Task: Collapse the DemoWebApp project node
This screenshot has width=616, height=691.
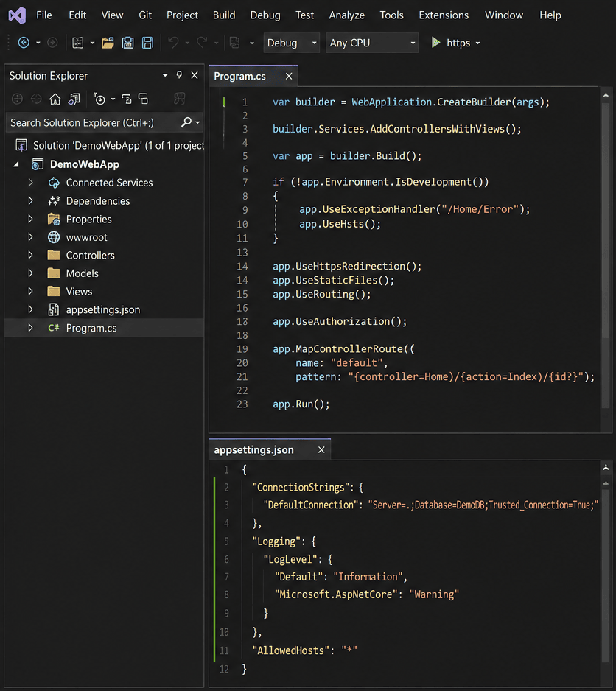Action: [16, 164]
